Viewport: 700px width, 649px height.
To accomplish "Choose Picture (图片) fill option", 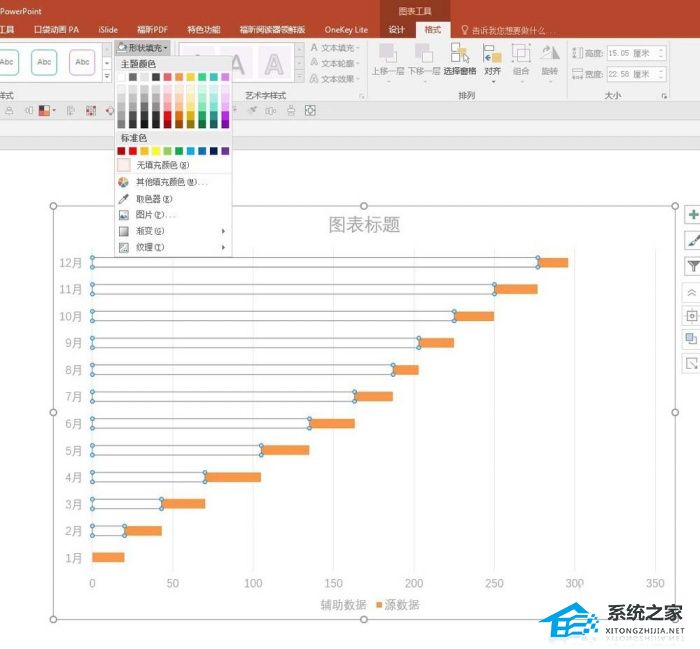I will [155, 215].
